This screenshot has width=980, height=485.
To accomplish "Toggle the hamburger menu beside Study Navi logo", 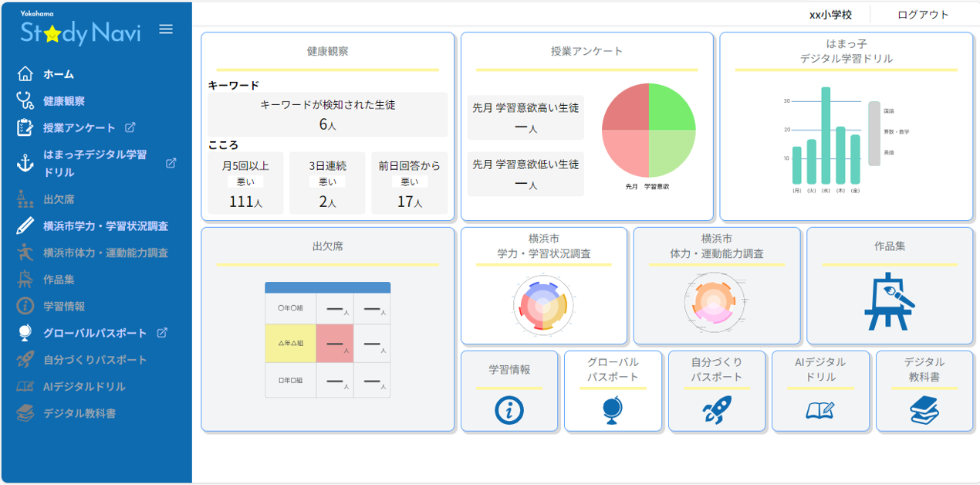I will 166,29.
